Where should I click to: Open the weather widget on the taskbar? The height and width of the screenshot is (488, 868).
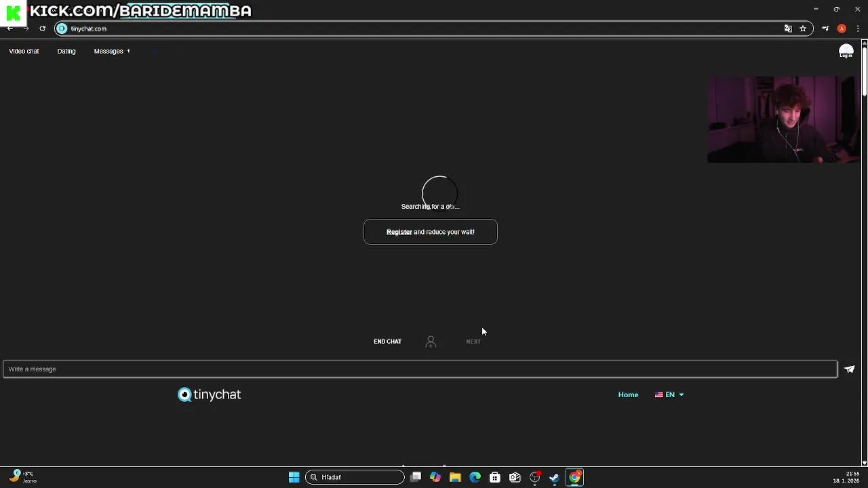(x=22, y=477)
